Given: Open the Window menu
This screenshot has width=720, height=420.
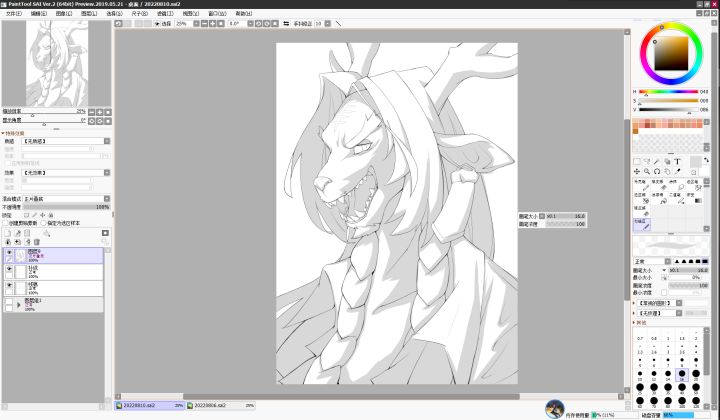Looking at the screenshot, I should click(x=217, y=14).
